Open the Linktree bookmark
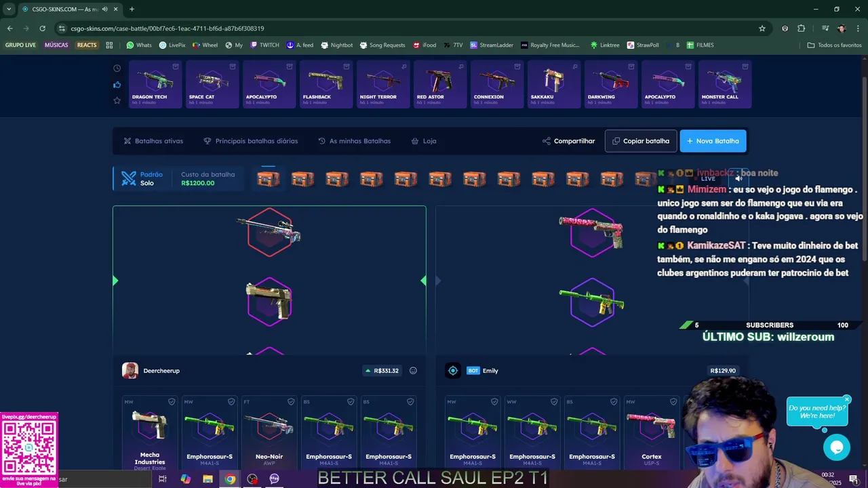Screen dimensions: 868x488 point(605,45)
